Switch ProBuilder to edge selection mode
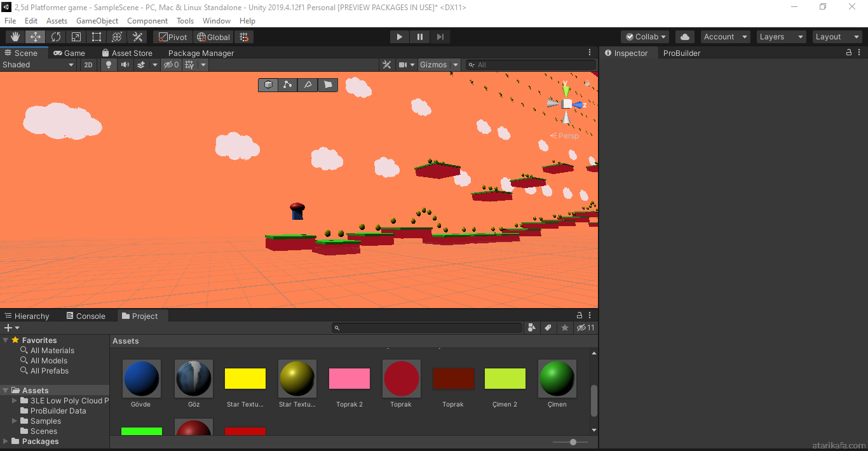Viewport: 868px width, 451px height. click(308, 84)
